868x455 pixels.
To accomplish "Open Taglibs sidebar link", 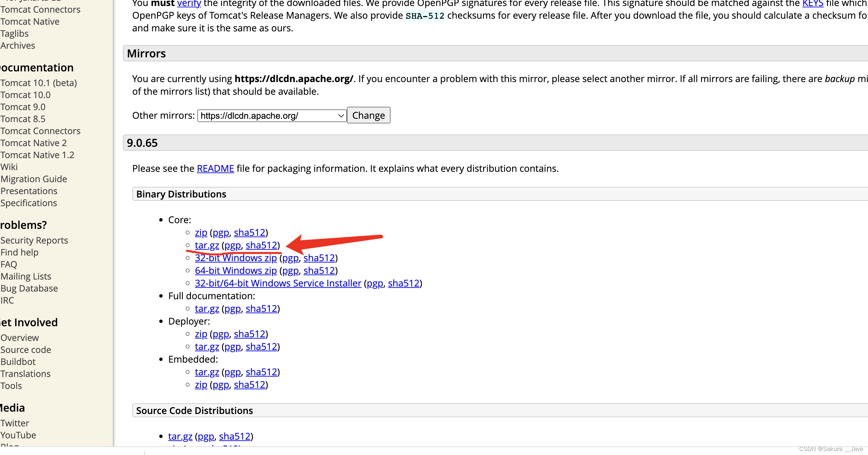I will click(14, 34).
